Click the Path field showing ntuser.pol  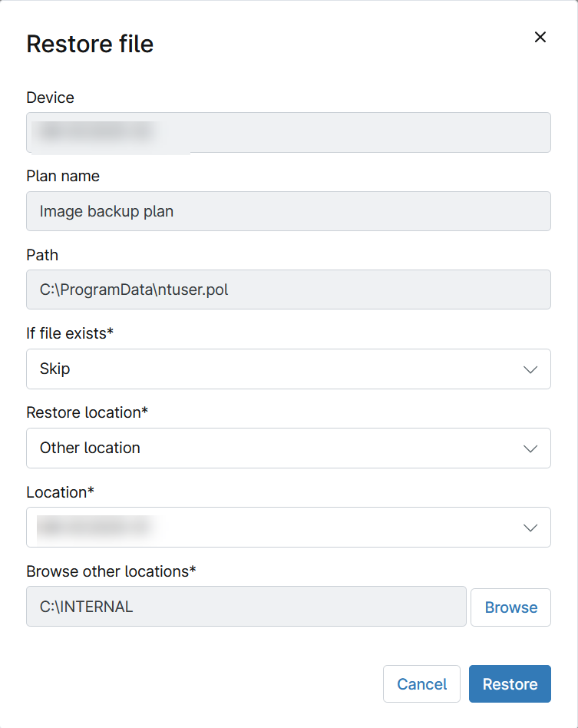tap(288, 290)
